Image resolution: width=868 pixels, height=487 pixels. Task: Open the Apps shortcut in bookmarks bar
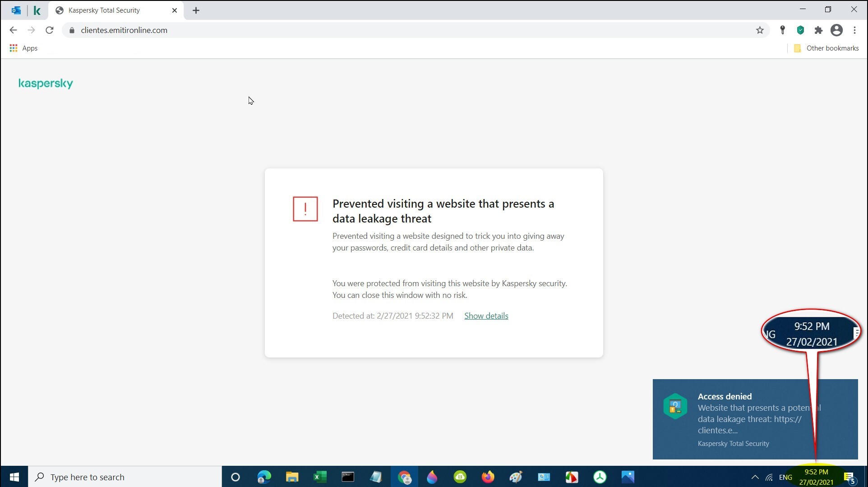tap(24, 48)
